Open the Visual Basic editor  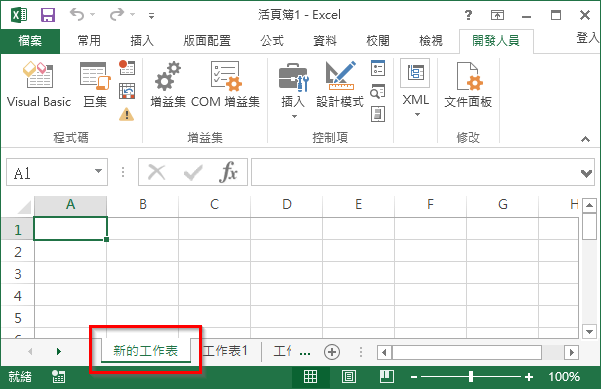tap(39, 84)
